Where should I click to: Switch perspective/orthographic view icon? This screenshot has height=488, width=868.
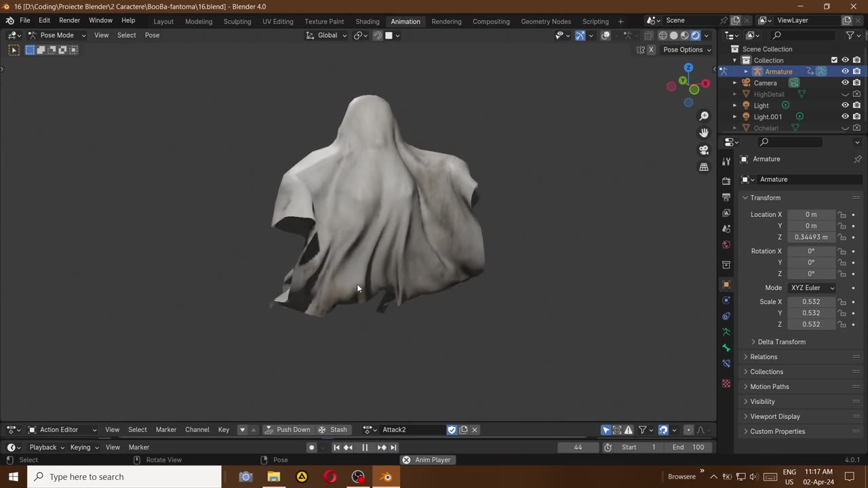[x=704, y=167]
